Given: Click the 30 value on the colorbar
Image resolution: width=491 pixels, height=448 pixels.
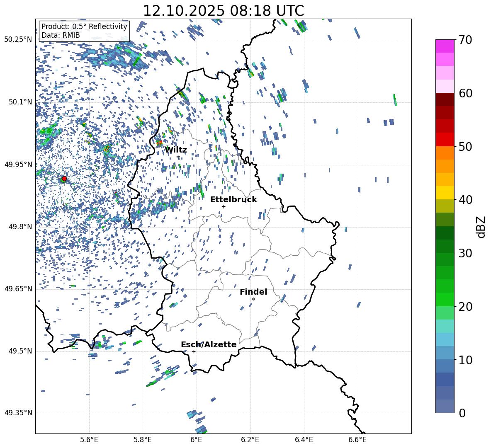Looking at the screenshot, I should click(465, 253).
